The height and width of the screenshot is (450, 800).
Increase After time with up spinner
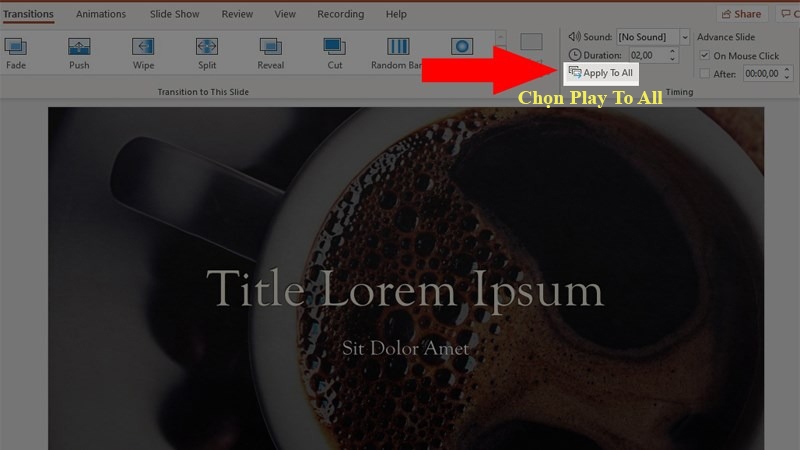click(x=787, y=69)
